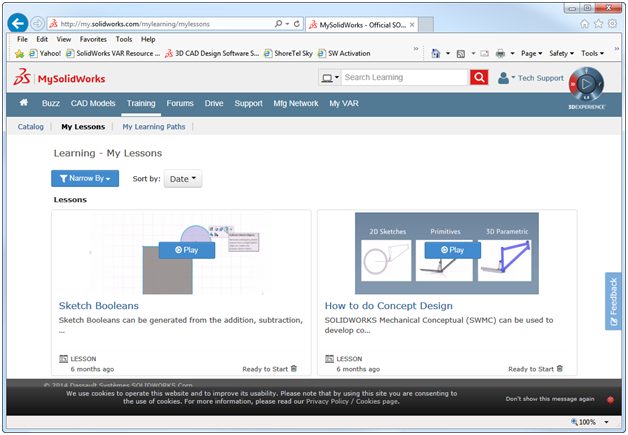Open the Catalog sub-tab
This screenshot has width=628, height=435.
(x=30, y=127)
